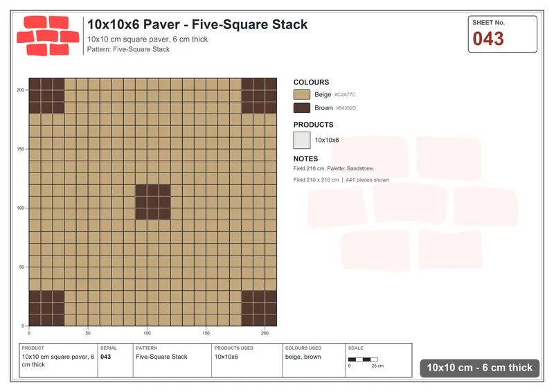The height and width of the screenshot is (392, 554).
Task: Click 'Pattern: Five-Square Stack' under the title
Action: tap(128, 49)
